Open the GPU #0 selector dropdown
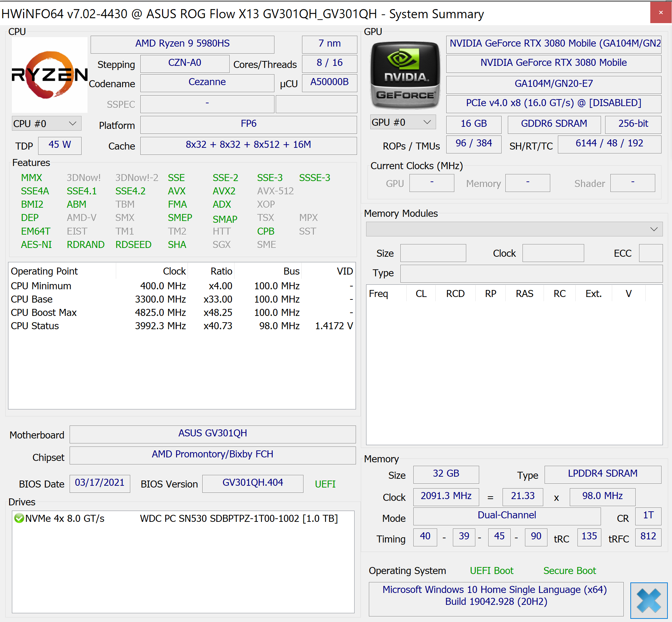The image size is (672, 622). [403, 122]
